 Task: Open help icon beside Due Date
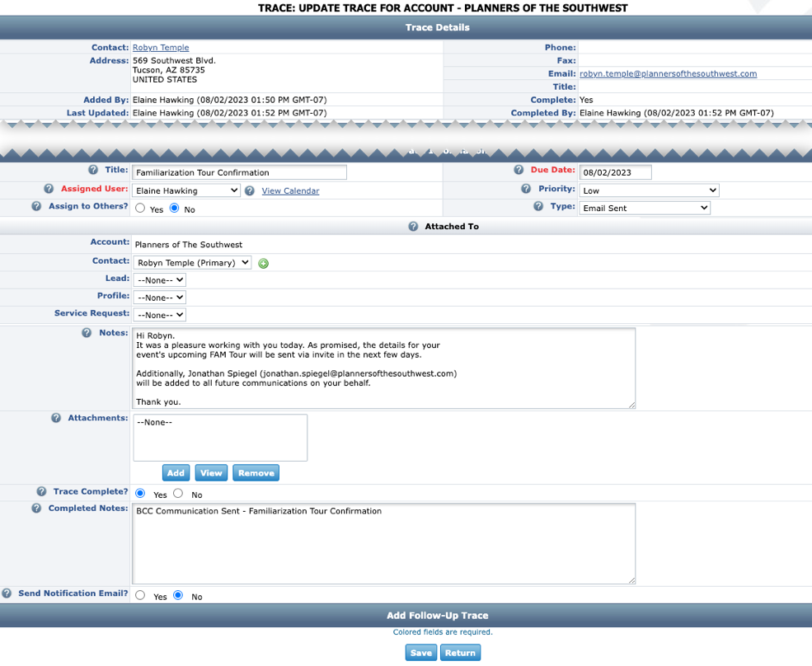tap(519, 170)
